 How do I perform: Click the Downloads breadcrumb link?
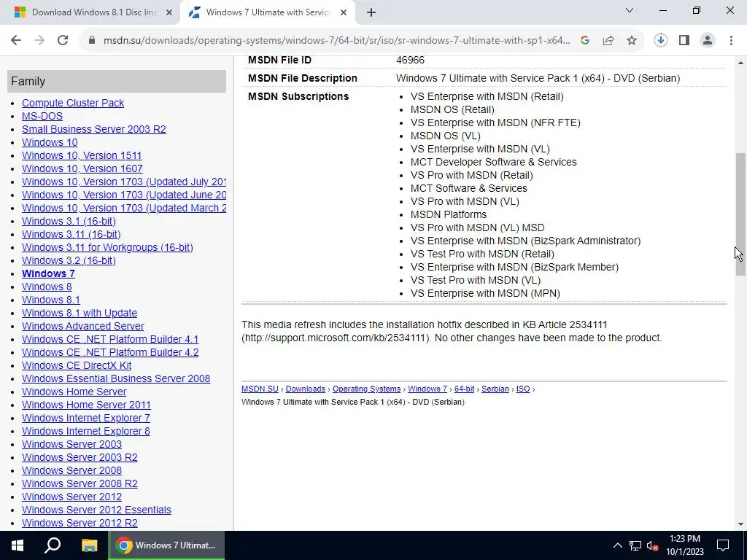pos(306,389)
